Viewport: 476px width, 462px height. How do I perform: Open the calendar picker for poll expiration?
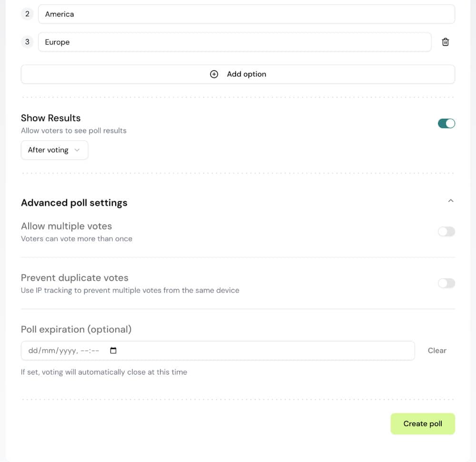coord(113,351)
